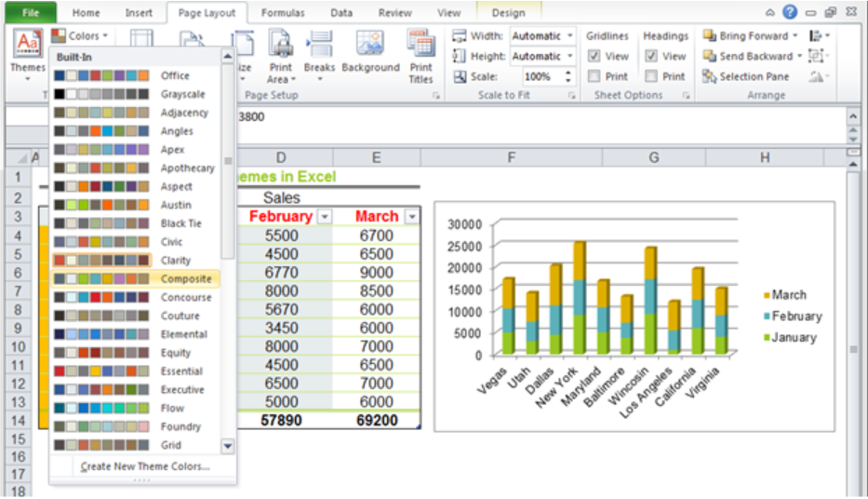Click Create New Theme Colors link
The image size is (868, 499).
(144, 466)
